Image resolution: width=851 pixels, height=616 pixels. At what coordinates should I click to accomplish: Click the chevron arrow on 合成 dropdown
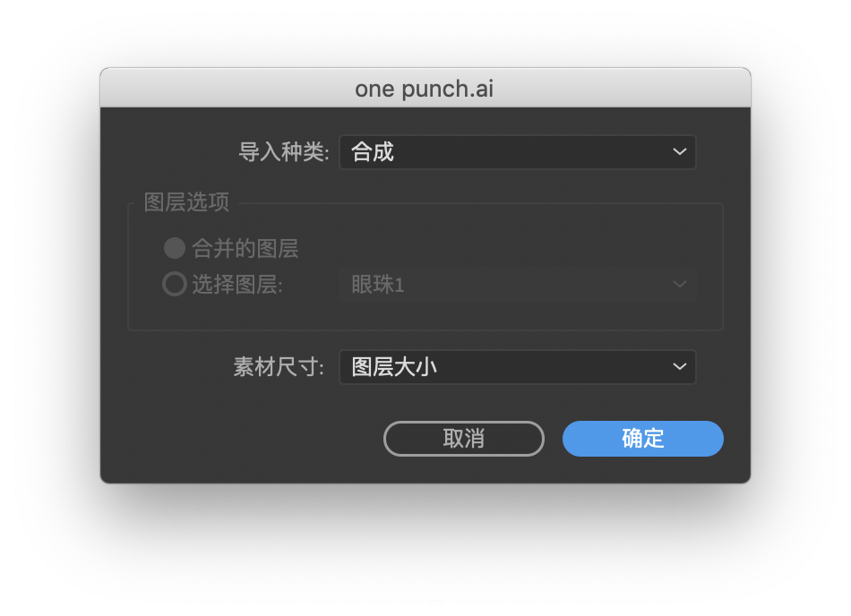[x=680, y=152]
